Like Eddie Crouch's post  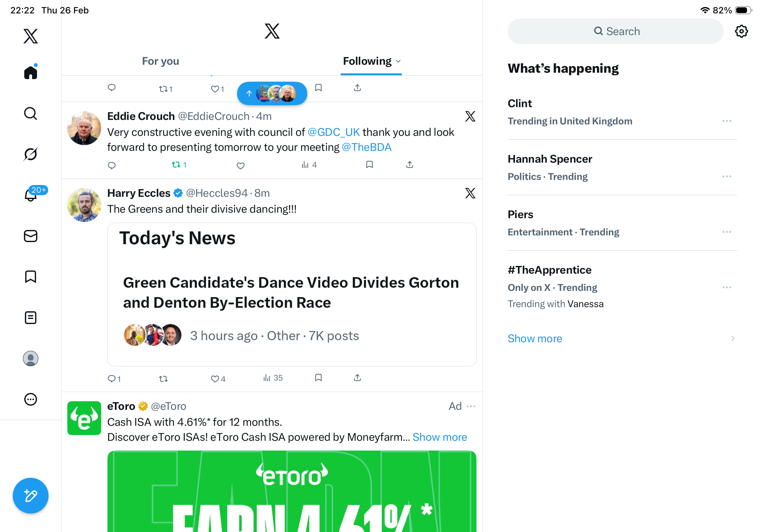tap(241, 166)
